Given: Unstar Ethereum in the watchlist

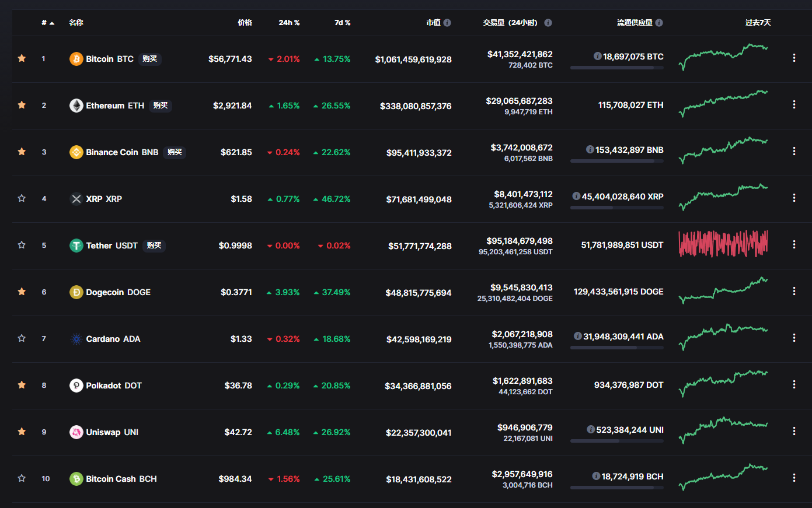Looking at the screenshot, I should coord(22,105).
